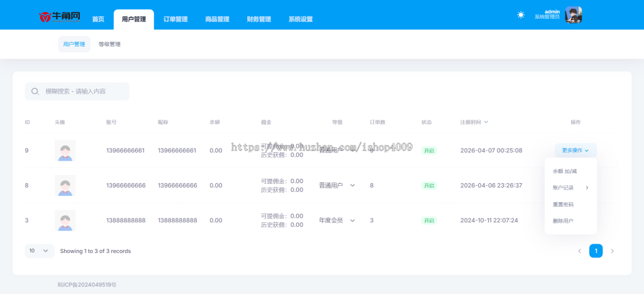Collapse the 更多操作 dropdown button
The height and width of the screenshot is (294, 644).
(575, 150)
